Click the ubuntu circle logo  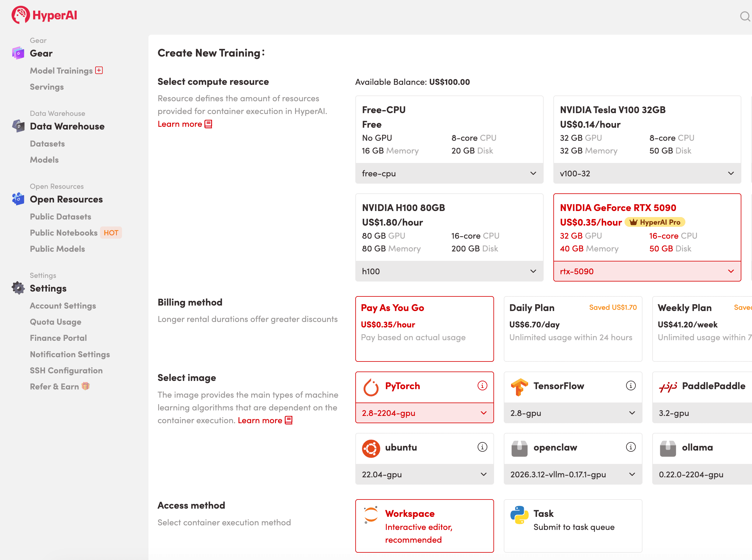coord(371,448)
